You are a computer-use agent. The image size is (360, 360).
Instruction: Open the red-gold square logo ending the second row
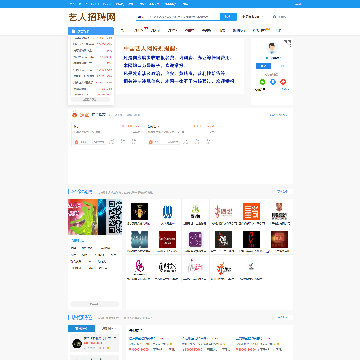click(279, 239)
